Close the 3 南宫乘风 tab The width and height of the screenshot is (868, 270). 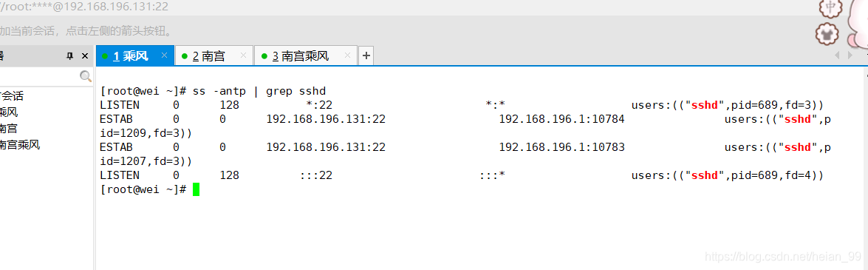347,55
